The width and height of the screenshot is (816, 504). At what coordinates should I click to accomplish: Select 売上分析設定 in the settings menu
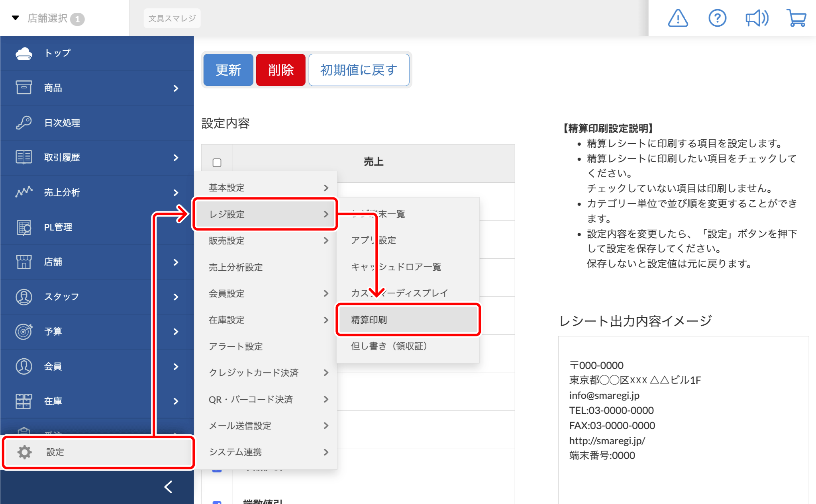click(x=266, y=267)
